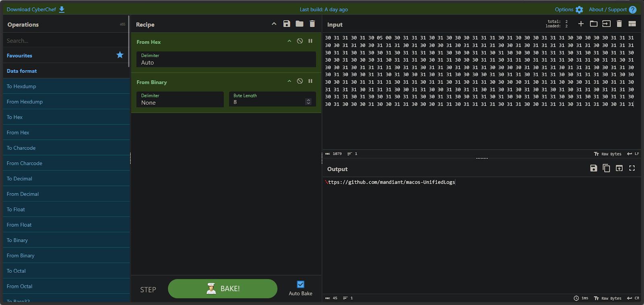This screenshot has width=644, height=305.
Task: Click the operations/recipe pane divider handle
Action: click(x=130, y=159)
